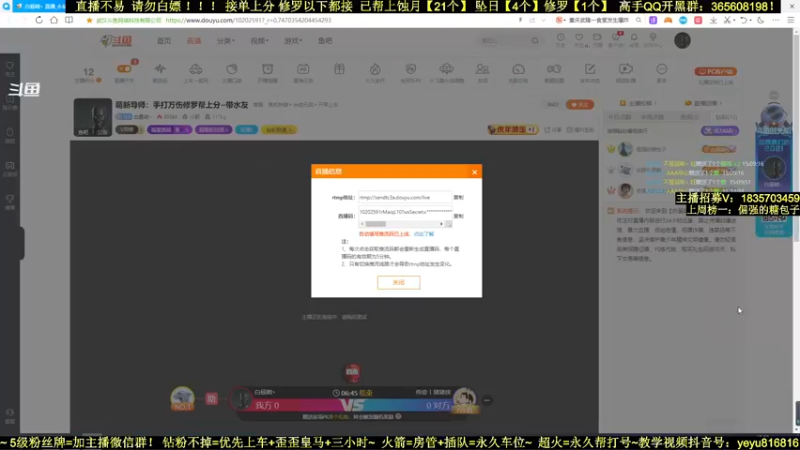Click the sound waveform icon in the broadcaster toolbar
The image size is (800, 450).
(160, 69)
